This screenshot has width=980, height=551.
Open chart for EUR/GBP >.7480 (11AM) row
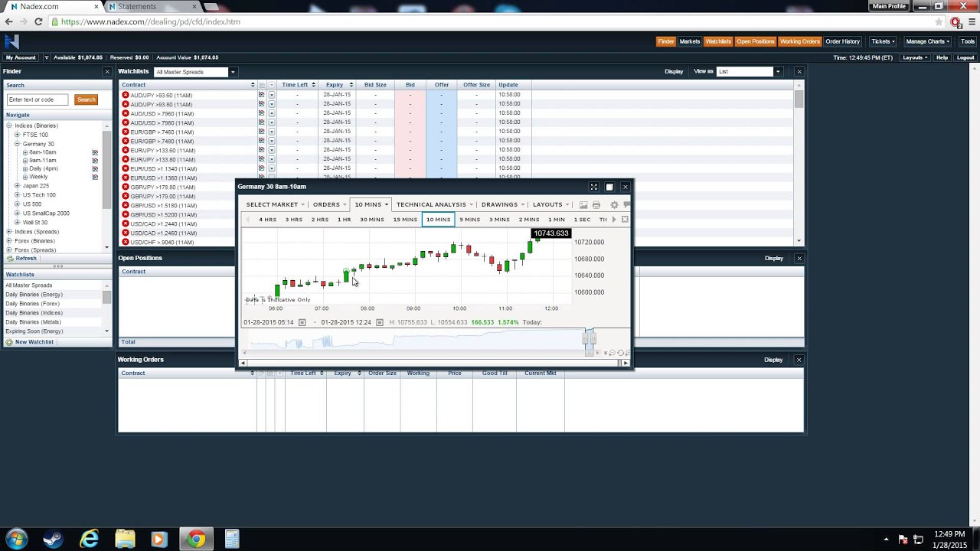tap(261, 141)
